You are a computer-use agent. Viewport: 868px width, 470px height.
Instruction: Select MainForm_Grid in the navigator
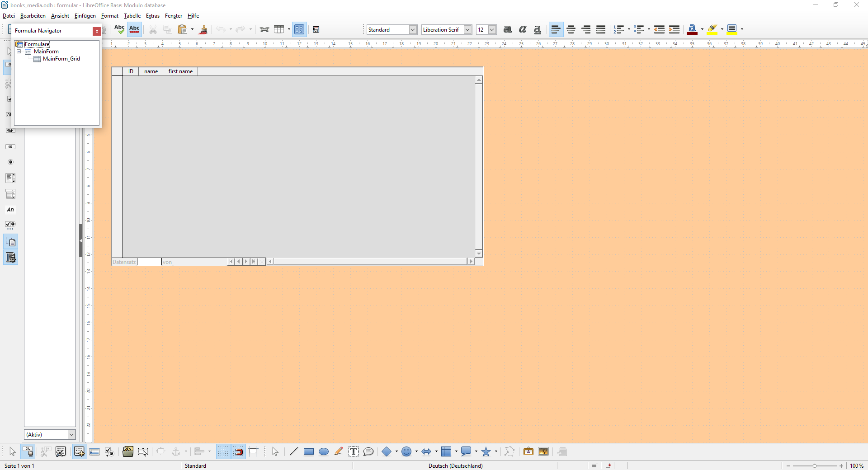pyautogui.click(x=61, y=59)
